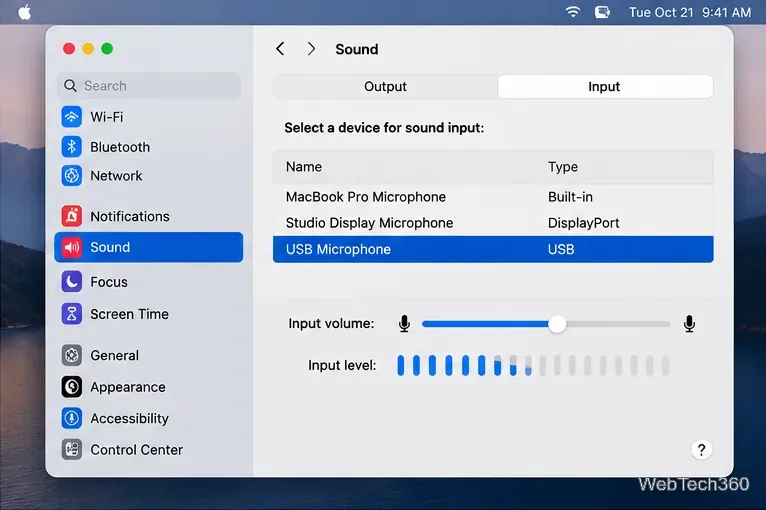This screenshot has width=766, height=510.
Task: Open General settings label
Action: point(114,355)
